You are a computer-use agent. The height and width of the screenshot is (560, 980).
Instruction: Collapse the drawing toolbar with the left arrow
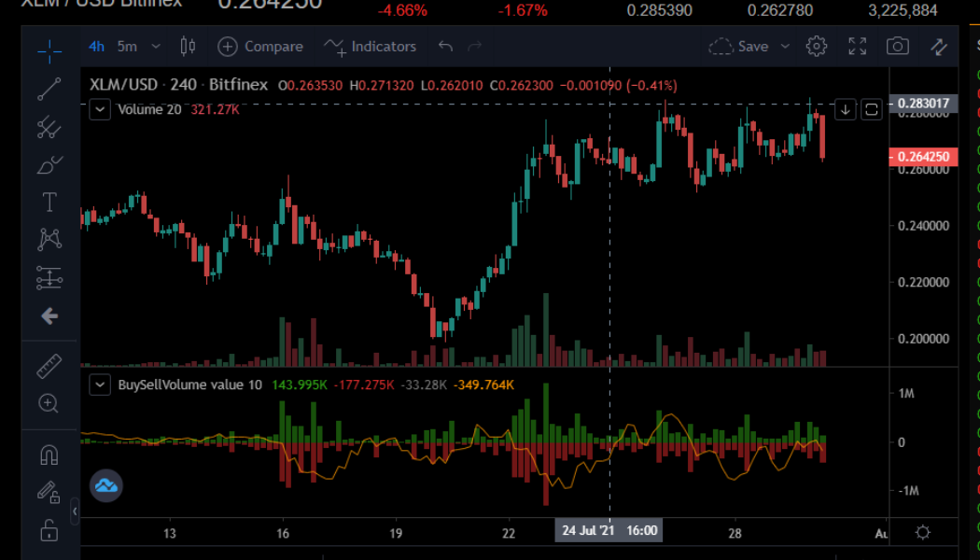[48, 315]
